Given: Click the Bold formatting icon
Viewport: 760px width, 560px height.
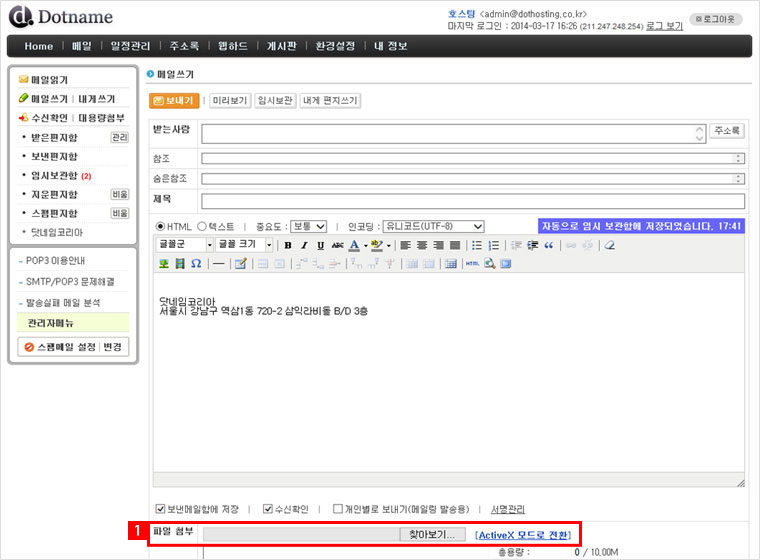Looking at the screenshot, I should (288, 245).
